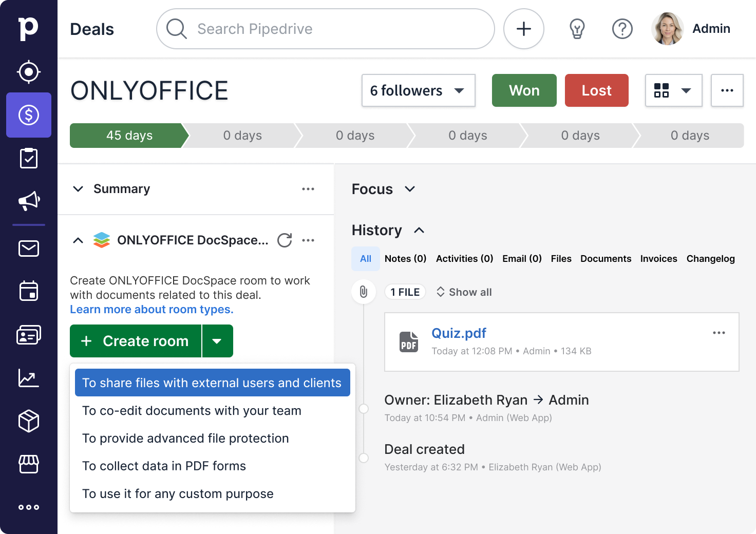Open Marketplace storefront icon in sidebar
The height and width of the screenshot is (534, 756).
click(x=29, y=464)
